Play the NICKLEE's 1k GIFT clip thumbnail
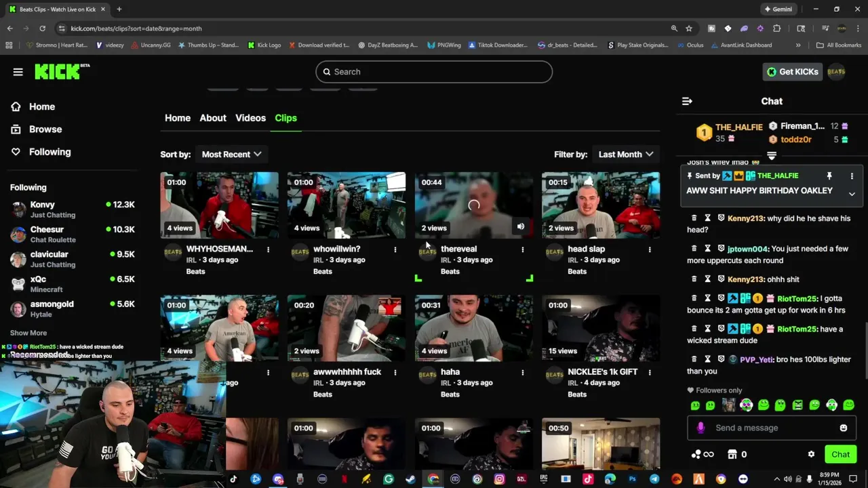 point(601,327)
